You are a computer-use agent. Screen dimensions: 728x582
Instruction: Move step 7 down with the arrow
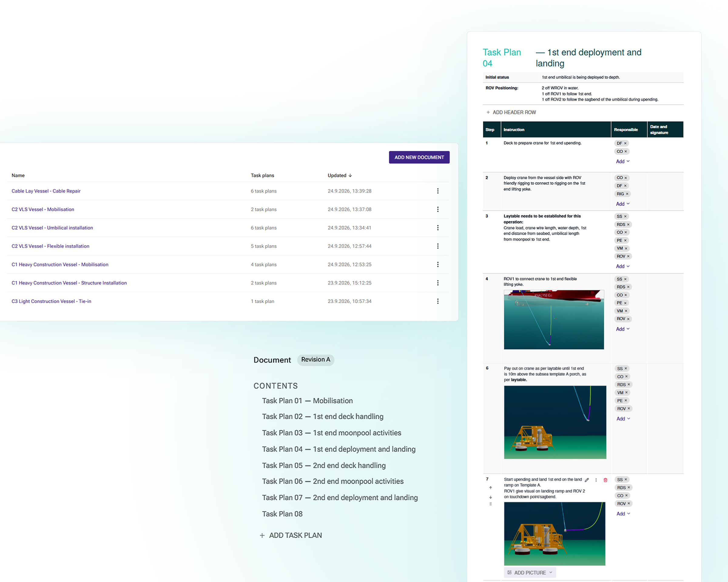[x=490, y=497]
